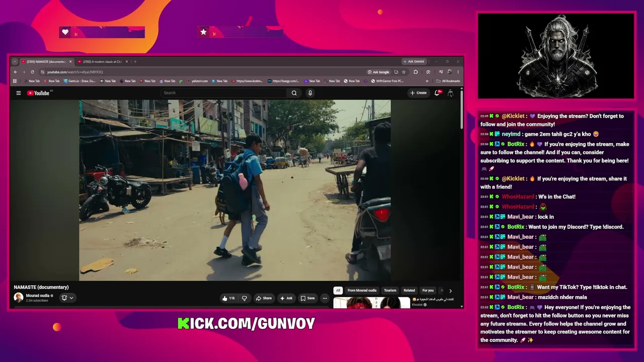
Task: Click the 'KICK.COM/GUNVOY' overlay text
Action: (x=247, y=324)
